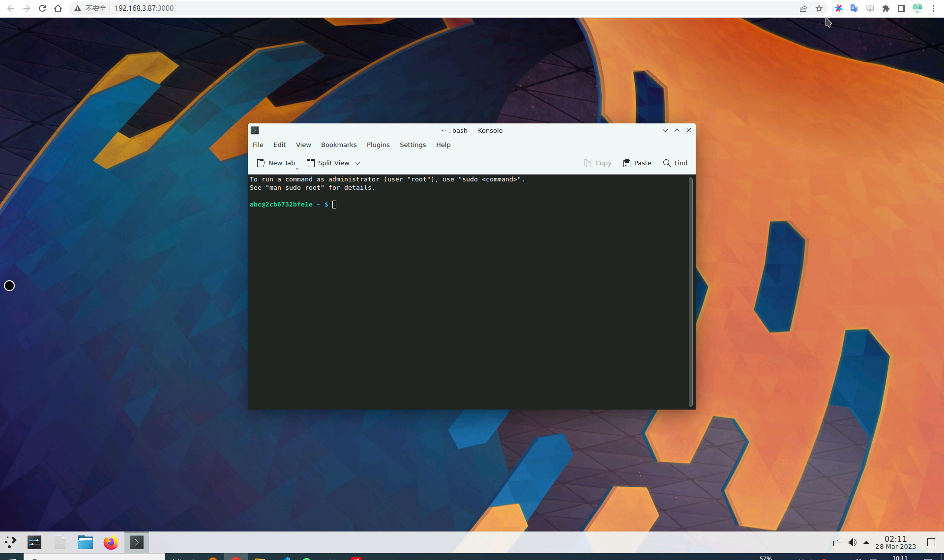
Task: Click the Split View icon
Action: [311, 163]
